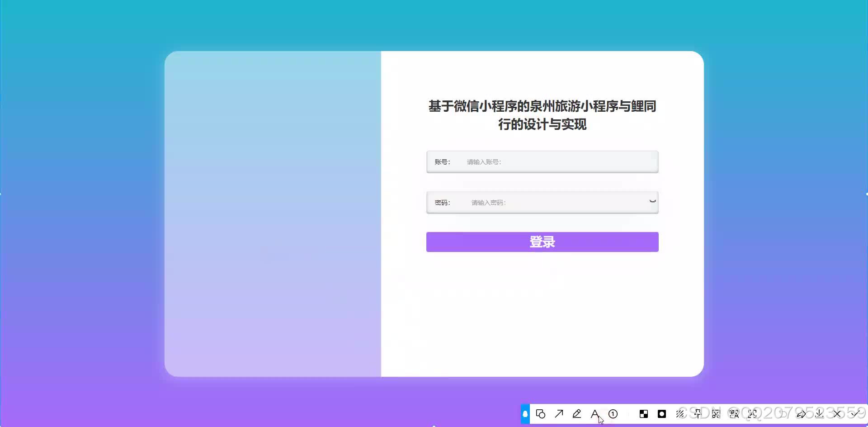This screenshot has height=427, width=868.
Task: Click the 登录 login button
Action: coord(542,242)
